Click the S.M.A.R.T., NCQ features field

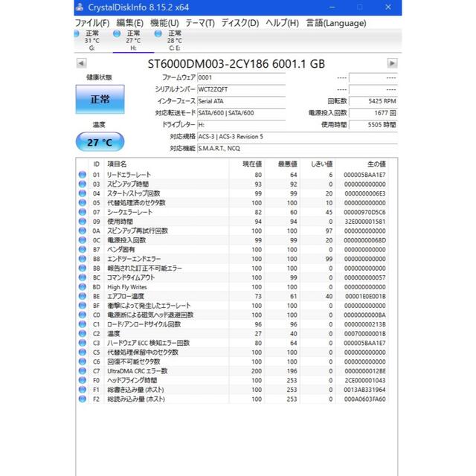point(297,149)
